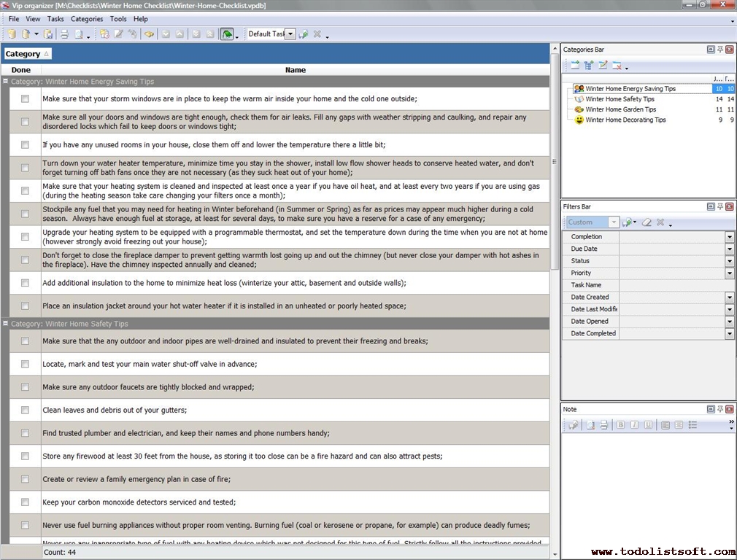The image size is (737, 560).
Task: Click the Print icon in main toolbar
Action: (x=64, y=34)
